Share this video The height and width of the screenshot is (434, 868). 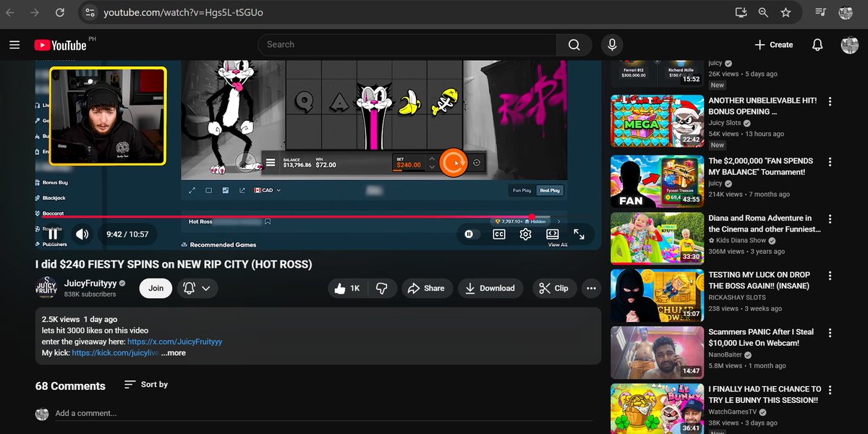[x=427, y=288]
